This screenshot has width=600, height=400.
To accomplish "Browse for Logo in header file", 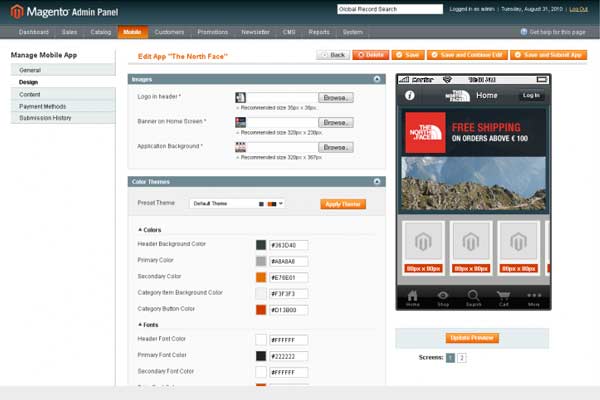I will (x=336, y=98).
